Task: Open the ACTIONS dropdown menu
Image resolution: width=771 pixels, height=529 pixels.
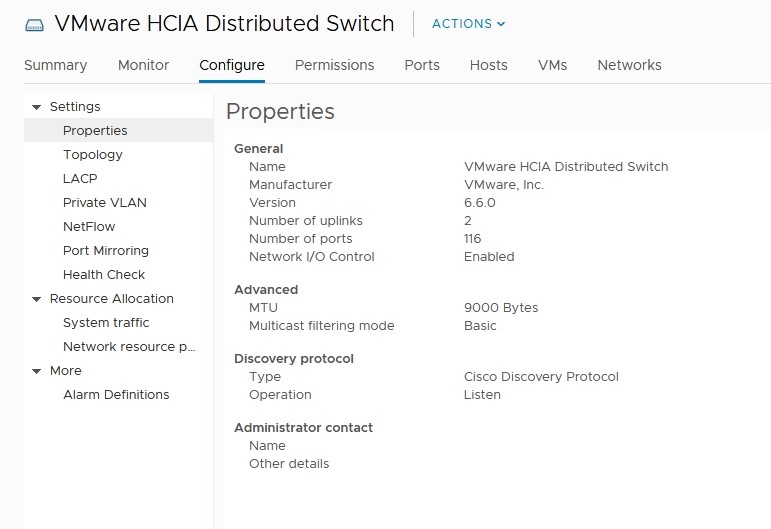Action: coord(468,24)
